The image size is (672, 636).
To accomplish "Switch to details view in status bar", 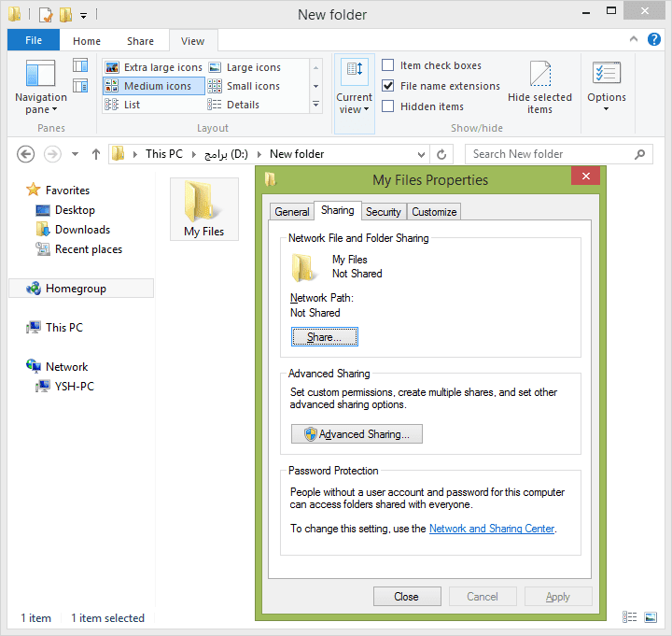I will click(x=629, y=617).
